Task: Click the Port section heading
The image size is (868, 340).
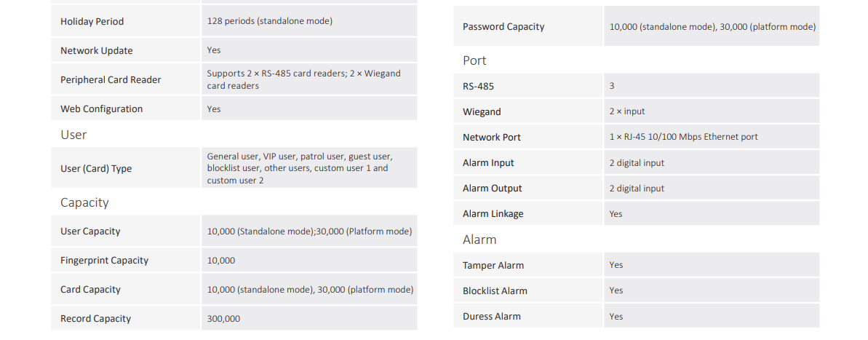Action: coord(474,60)
